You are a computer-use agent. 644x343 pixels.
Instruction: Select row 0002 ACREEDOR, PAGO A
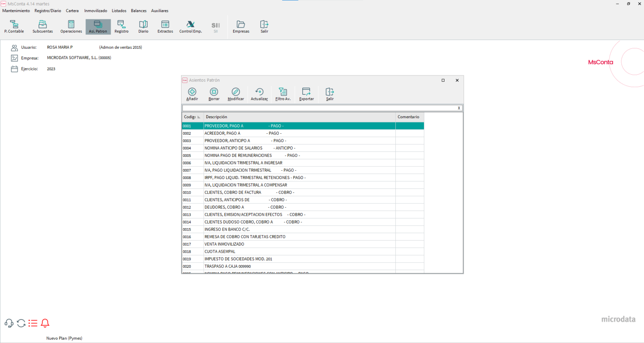[303, 133]
